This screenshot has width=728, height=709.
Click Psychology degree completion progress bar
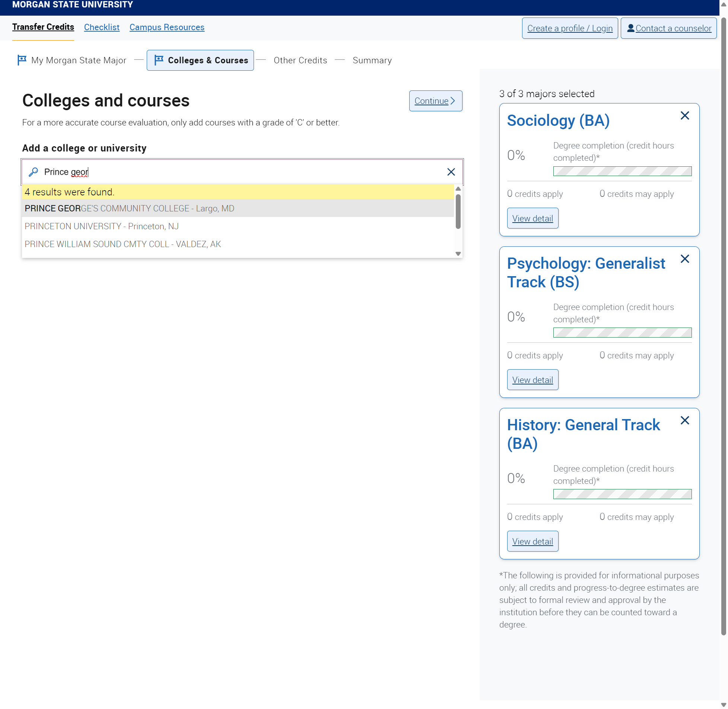pos(622,332)
